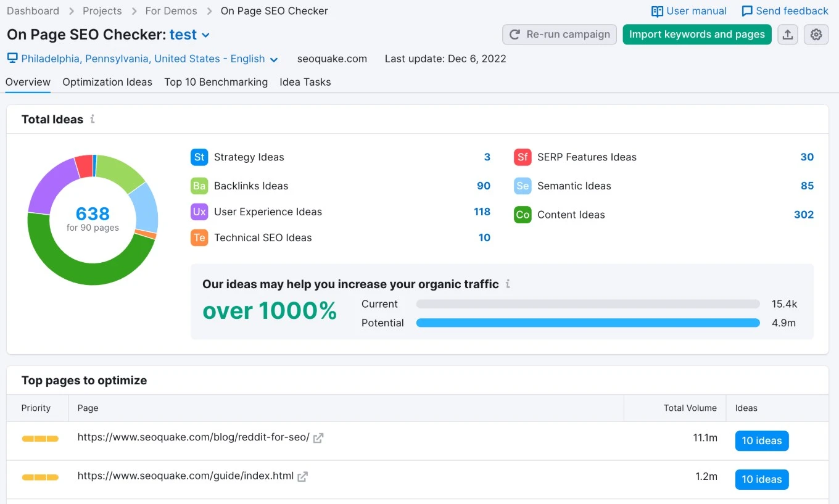This screenshot has width=839, height=504.
Task: Click 10 ideas button for guide/index.html
Action: pos(762,479)
